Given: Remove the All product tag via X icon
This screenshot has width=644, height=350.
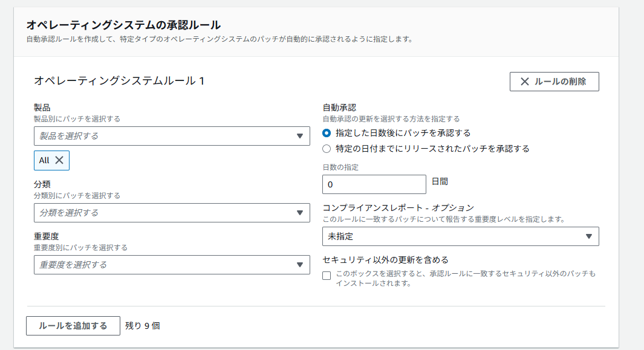Looking at the screenshot, I should [x=59, y=160].
